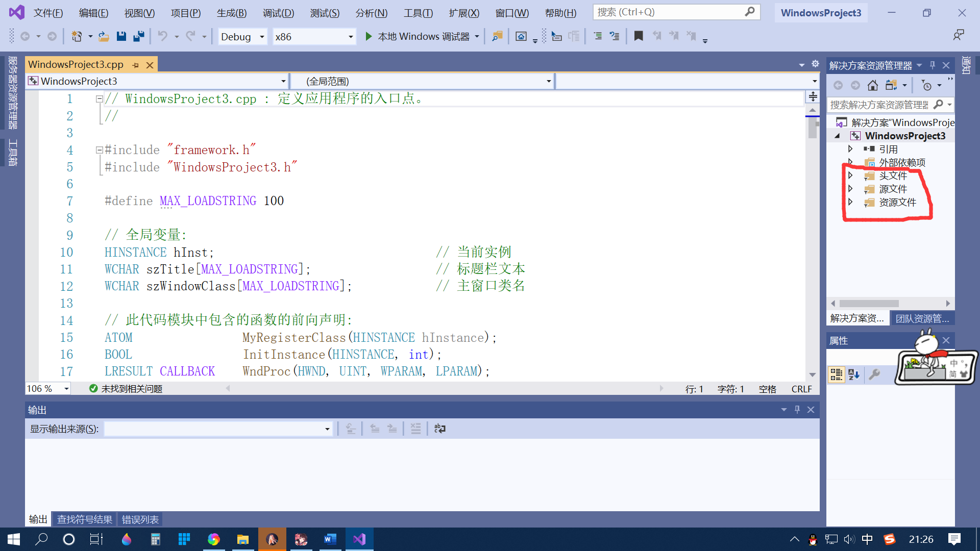Start debugging with the green play icon
Viewport: 980px width, 551px height.
pyautogui.click(x=369, y=36)
